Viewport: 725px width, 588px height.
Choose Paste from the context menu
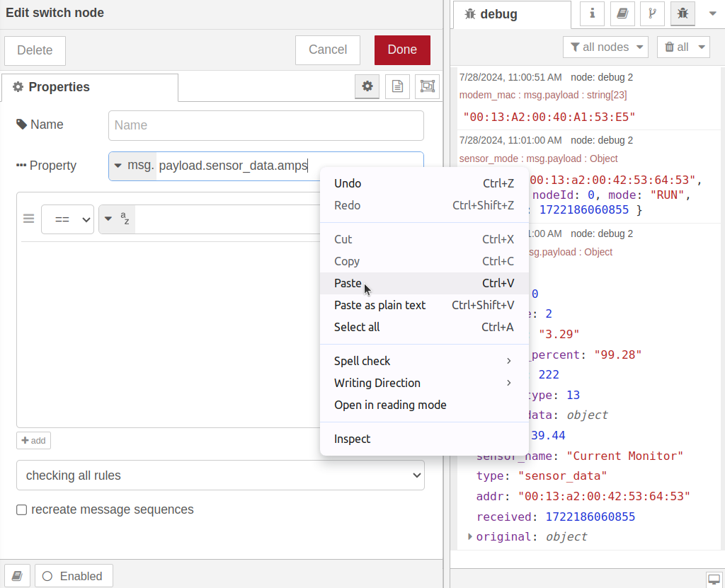click(x=424, y=283)
